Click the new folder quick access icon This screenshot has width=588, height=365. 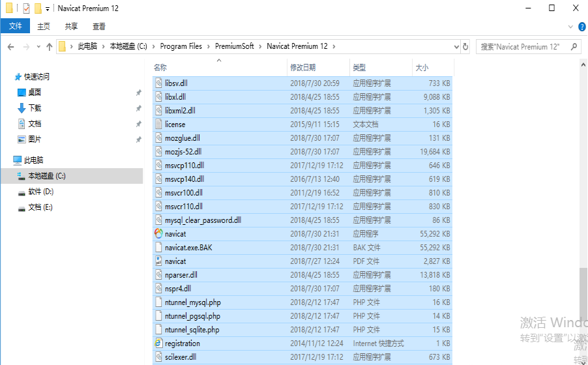pos(38,8)
